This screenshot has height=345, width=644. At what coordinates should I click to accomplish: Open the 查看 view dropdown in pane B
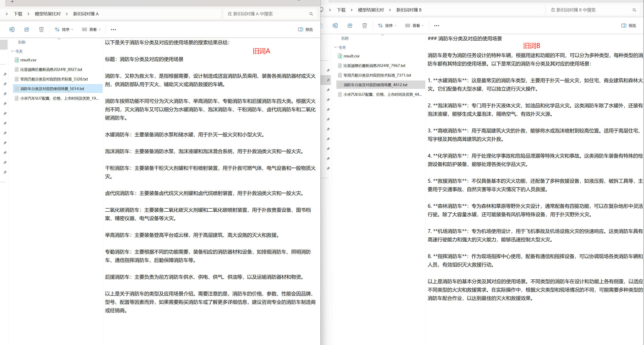pyautogui.click(x=414, y=26)
